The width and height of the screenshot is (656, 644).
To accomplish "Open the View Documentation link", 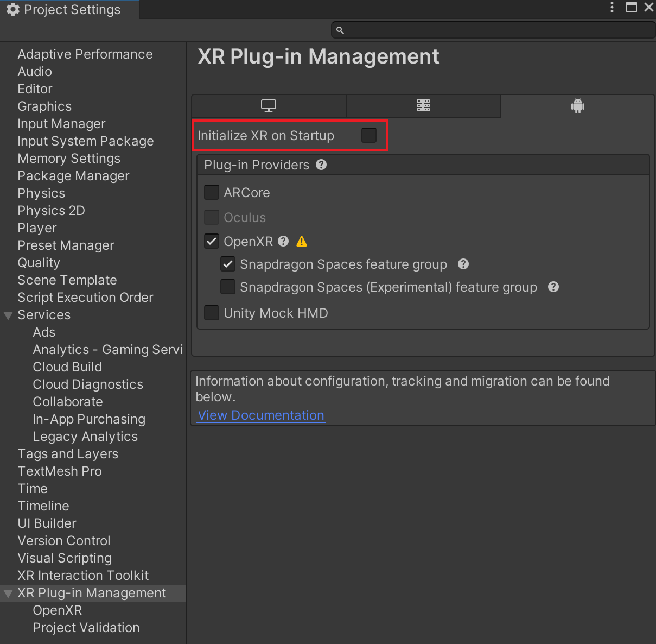I will pos(261,415).
